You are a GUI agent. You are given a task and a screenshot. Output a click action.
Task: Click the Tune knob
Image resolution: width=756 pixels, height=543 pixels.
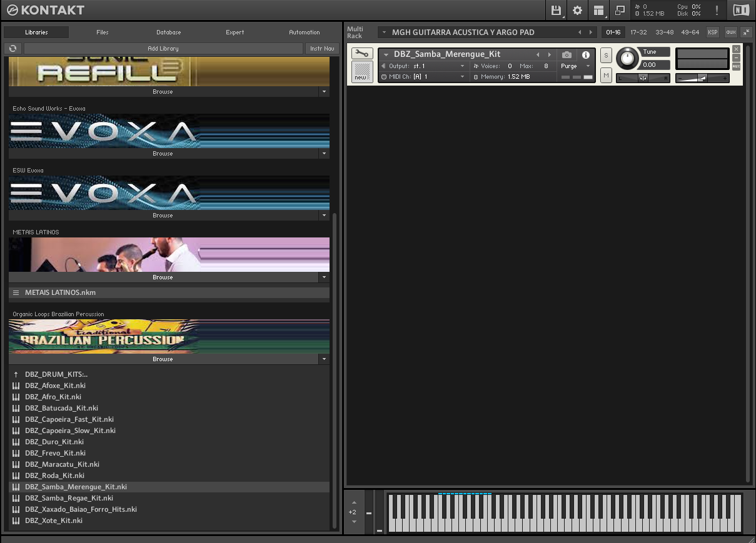pyautogui.click(x=626, y=59)
